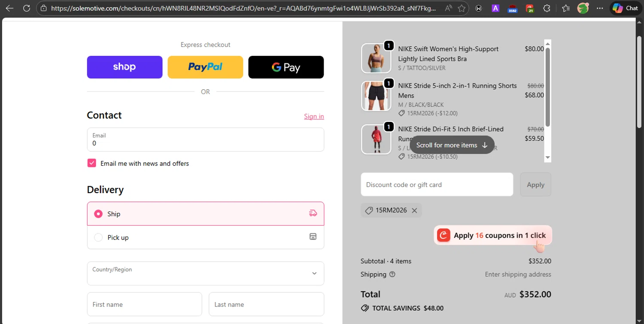Click the Running Shorts product thumbnail
The height and width of the screenshot is (324, 644).
tap(376, 96)
